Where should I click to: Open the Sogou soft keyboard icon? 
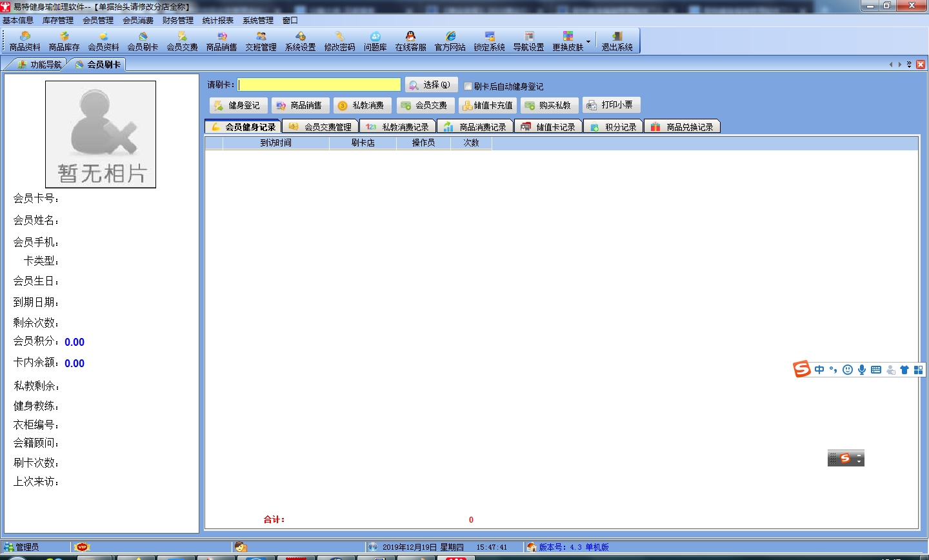click(x=876, y=370)
